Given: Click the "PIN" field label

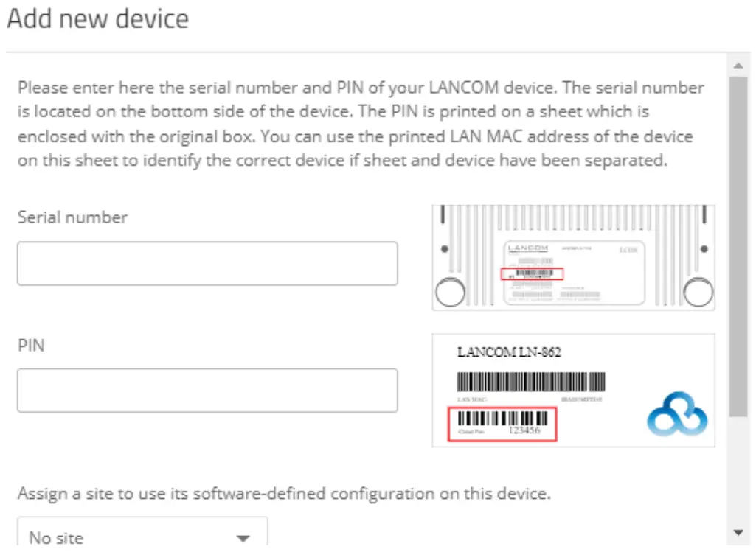Looking at the screenshot, I should click(x=31, y=345).
